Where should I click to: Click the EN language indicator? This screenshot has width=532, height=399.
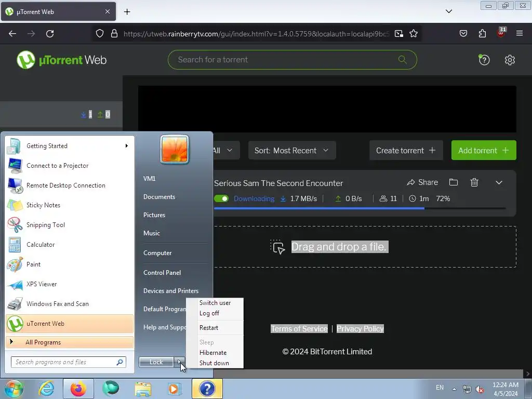coord(440,388)
